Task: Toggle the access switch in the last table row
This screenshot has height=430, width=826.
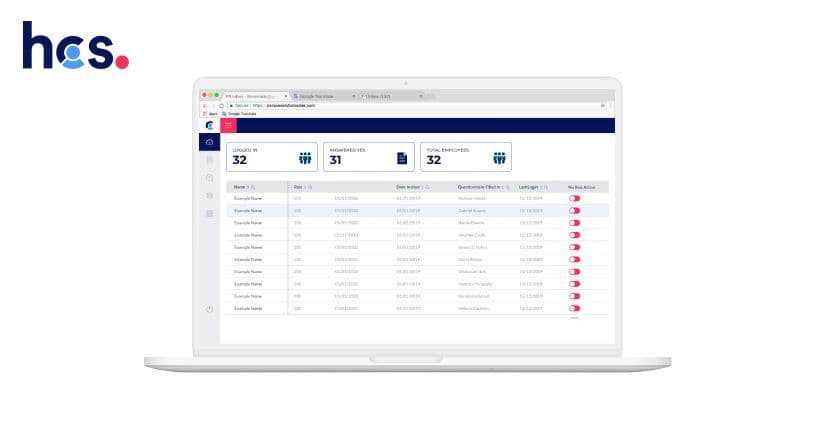Action: point(574,309)
